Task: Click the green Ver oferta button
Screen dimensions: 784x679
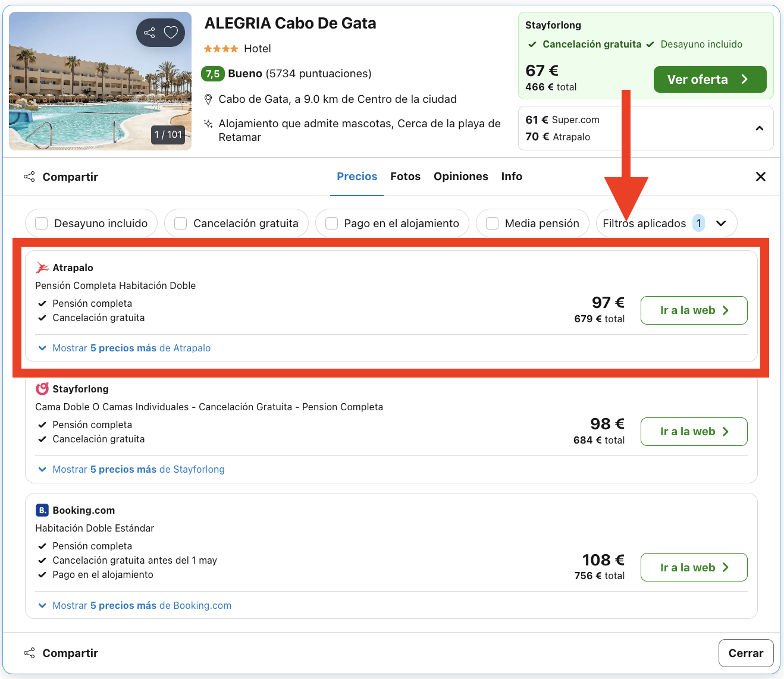Action: tap(710, 80)
